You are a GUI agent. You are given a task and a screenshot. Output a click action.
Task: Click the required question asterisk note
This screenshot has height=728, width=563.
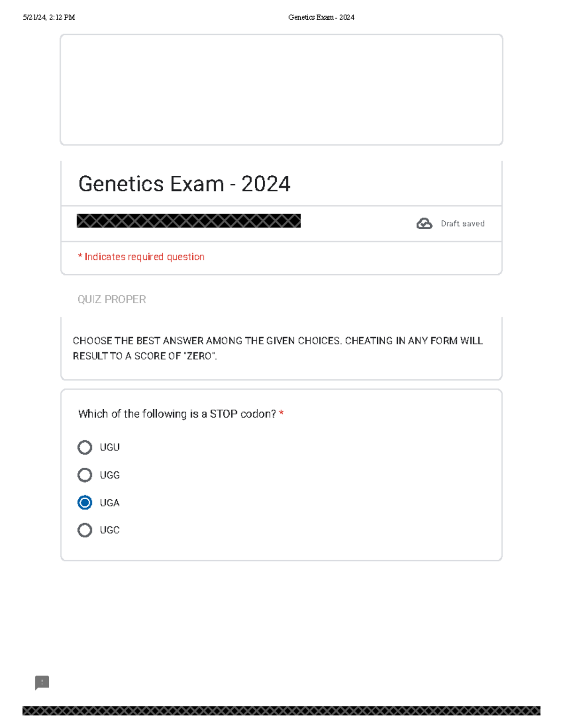[x=141, y=257]
